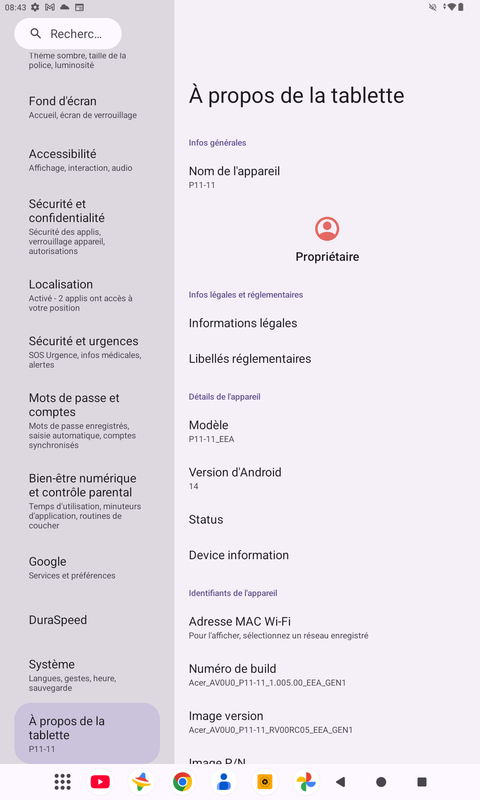Viewport: 480px width, 800px height.
Task: Open the blue person app icon
Action: pyautogui.click(x=223, y=782)
